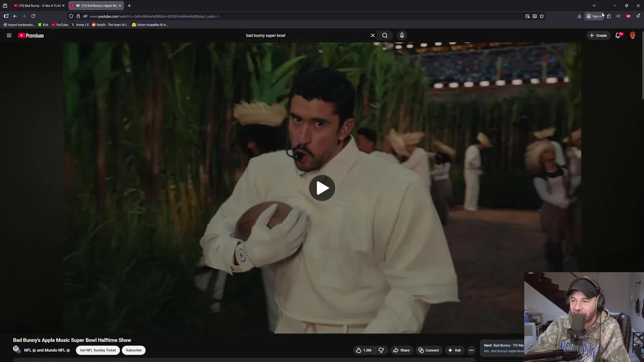Click the browser Sign in button
Image resolution: width=644 pixels, height=362 pixels.
coord(594,16)
